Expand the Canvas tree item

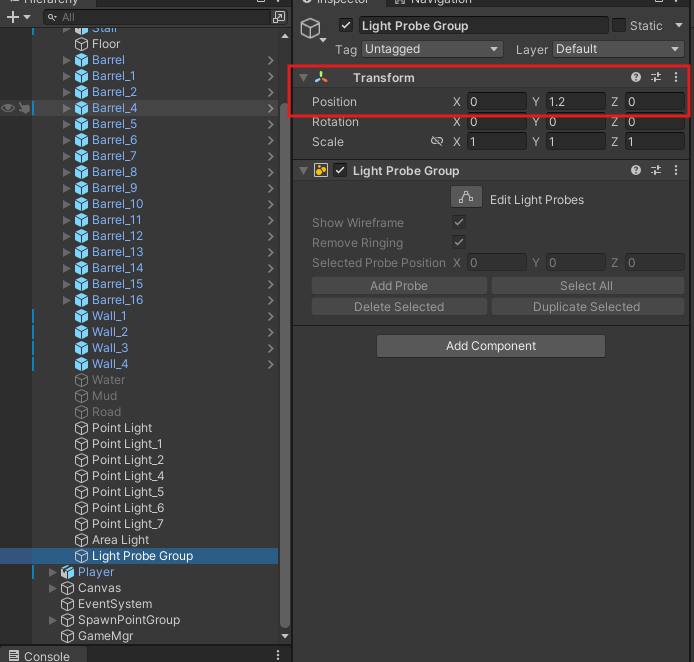point(52,588)
